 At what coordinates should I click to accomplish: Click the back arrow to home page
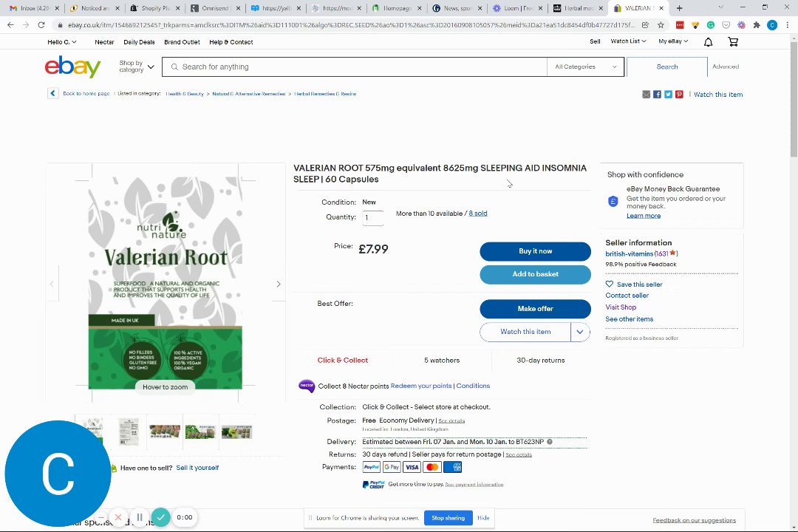[x=53, y=93]
